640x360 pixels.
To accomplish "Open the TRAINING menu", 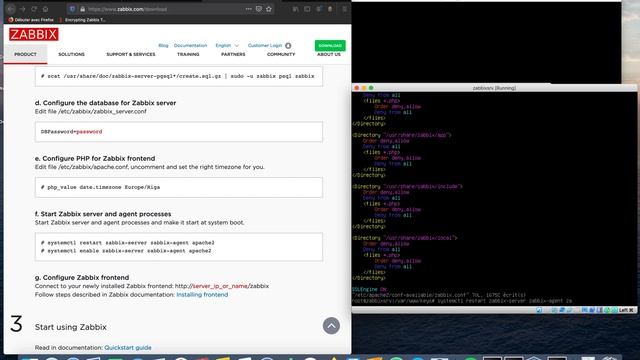I will click(x=188, y=54).
